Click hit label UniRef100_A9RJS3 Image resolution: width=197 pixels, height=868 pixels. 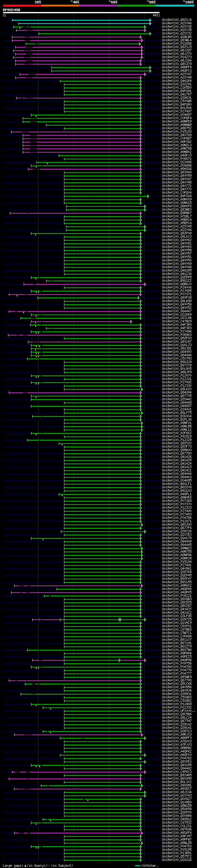point(177,735)
